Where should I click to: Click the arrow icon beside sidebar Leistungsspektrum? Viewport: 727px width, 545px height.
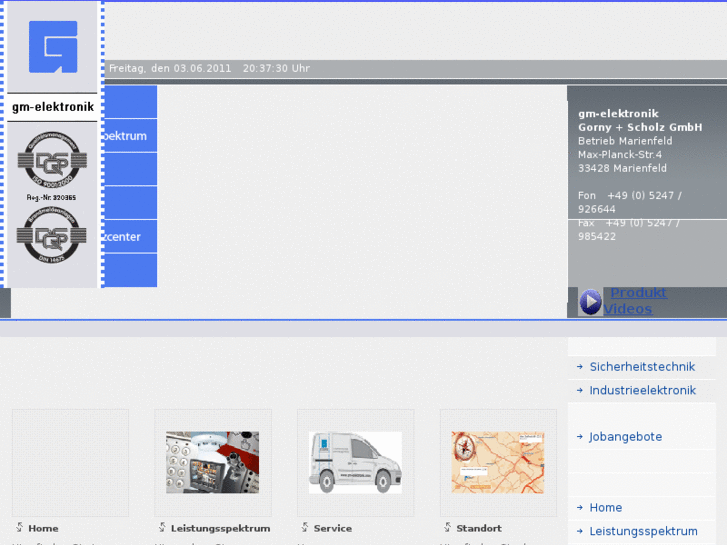[580, 532]
